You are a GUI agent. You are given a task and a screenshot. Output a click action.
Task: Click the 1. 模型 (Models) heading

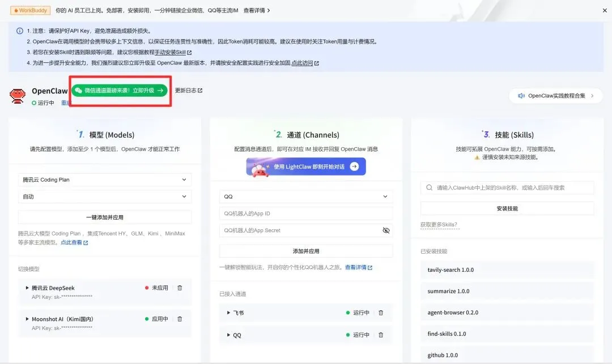tap(106, 135)
